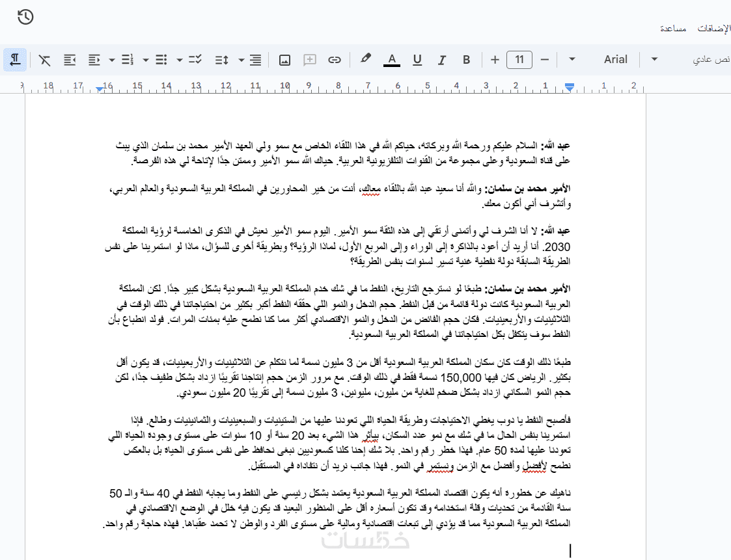Toggle italic formatting

click(x=441, y=60)
